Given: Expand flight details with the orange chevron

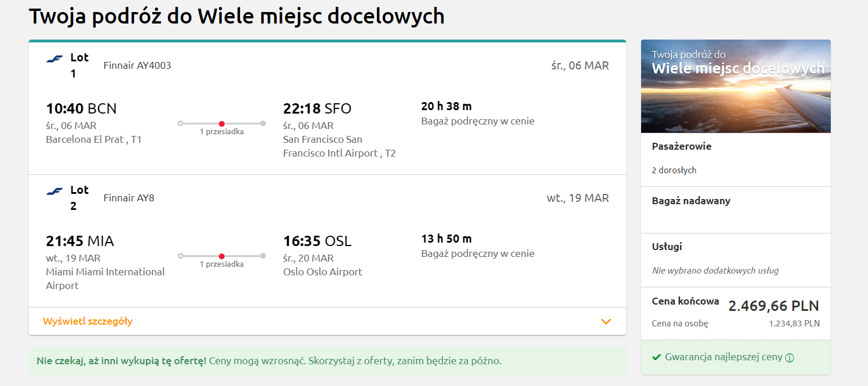Looking at the screenshot, I should tap(606, 322).
